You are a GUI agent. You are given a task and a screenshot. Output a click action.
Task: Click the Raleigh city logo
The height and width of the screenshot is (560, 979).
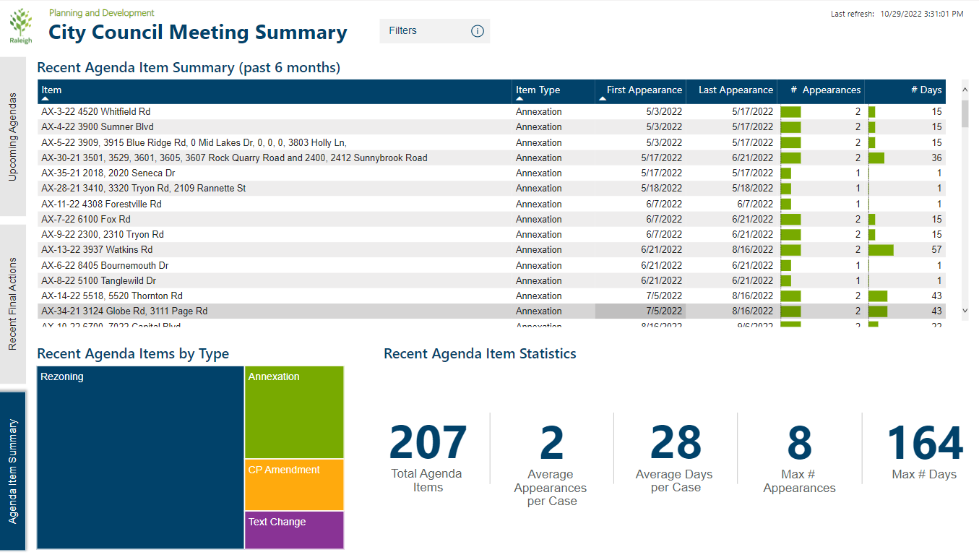coord(21,24)
